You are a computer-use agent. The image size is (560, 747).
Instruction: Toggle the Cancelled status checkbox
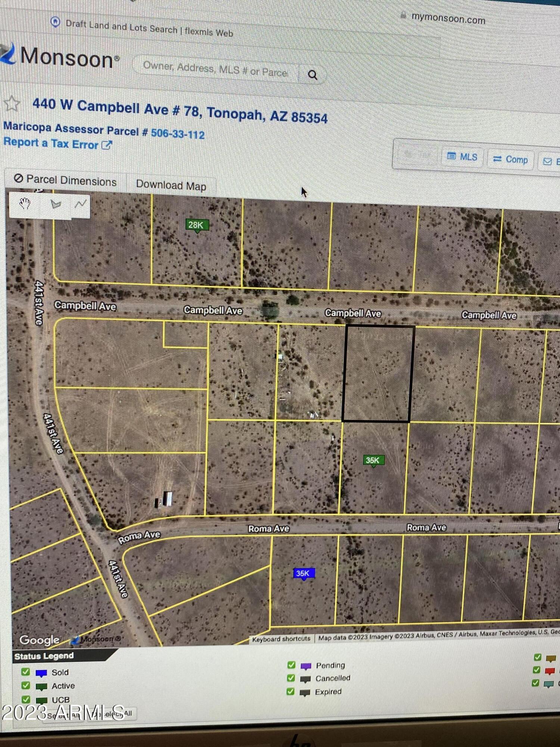[x=291, y=678]
